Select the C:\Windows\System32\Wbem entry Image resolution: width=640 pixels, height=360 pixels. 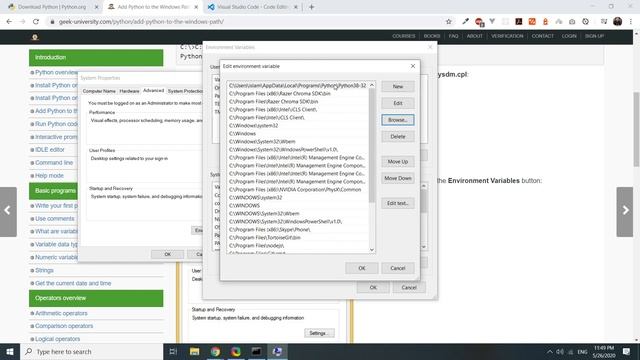[x=298, y=142]
